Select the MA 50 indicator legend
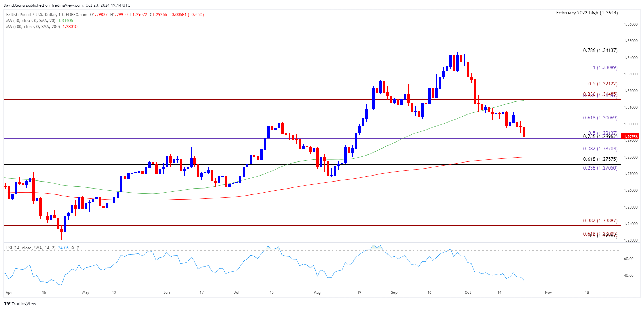Viewport: 644px width, 310px height. pyautogui.click(x=31, y=21)
